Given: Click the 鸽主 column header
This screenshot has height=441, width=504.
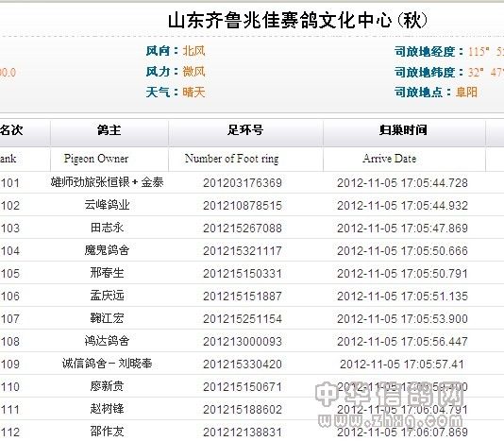Looking at the screenshot, I should 109,130.
